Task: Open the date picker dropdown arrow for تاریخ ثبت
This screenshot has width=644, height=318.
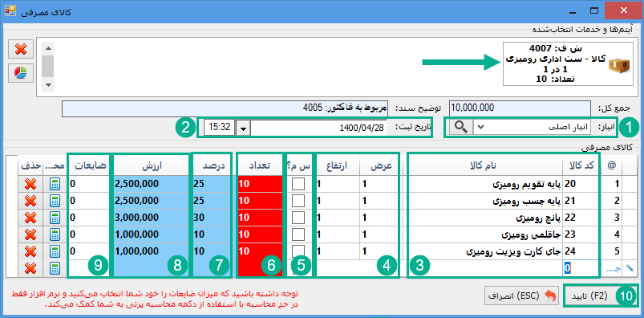Action: [x=244, y=128]
